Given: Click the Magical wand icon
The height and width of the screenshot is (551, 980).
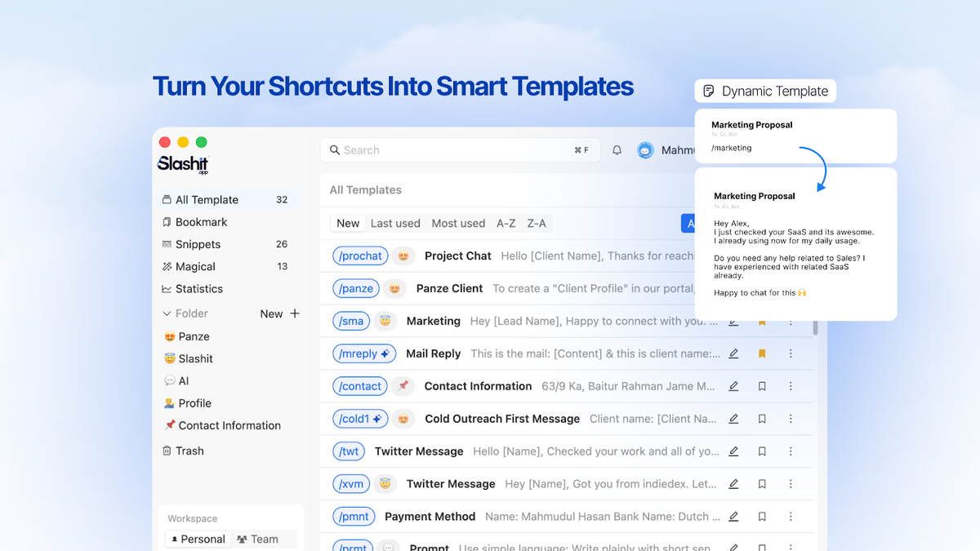Looking at the screenshot, I should pyautogui.click(x=167, y=266).
